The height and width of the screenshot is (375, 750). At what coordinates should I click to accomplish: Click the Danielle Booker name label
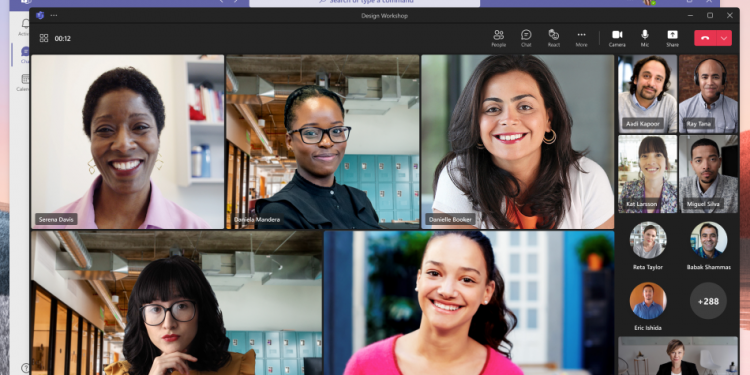[x=450, y=220]
